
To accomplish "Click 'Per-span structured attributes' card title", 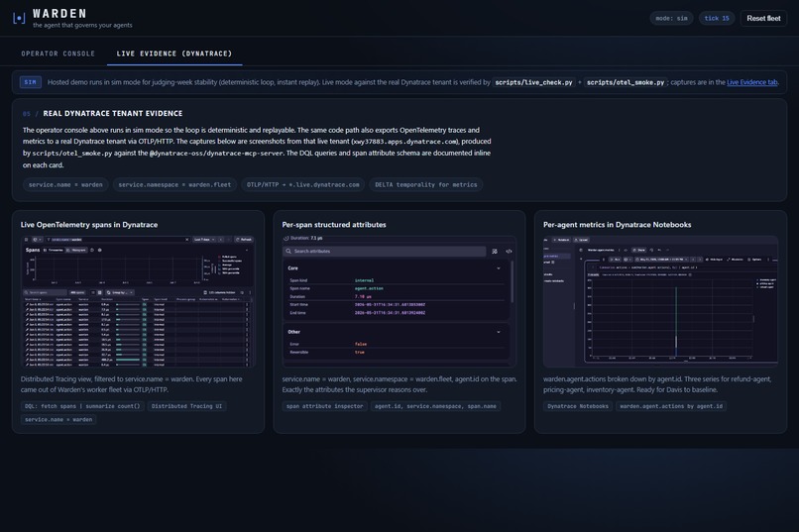I will coord(334,225).
